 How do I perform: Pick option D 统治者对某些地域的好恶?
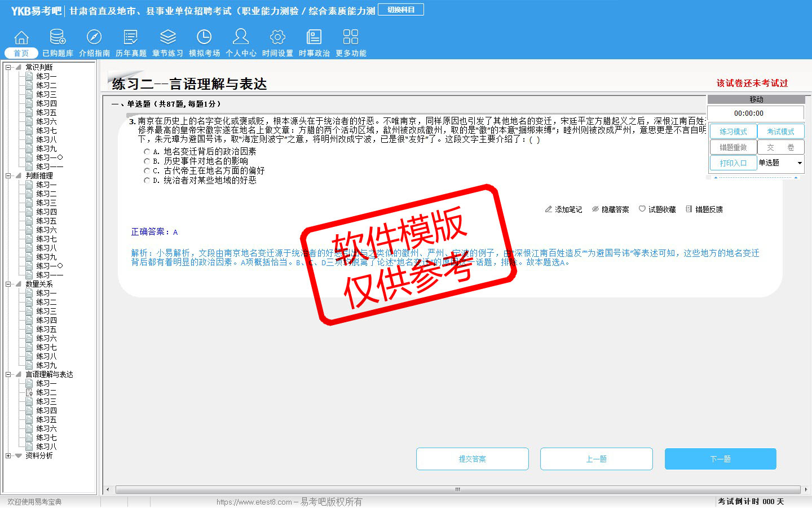pos(147,181)
